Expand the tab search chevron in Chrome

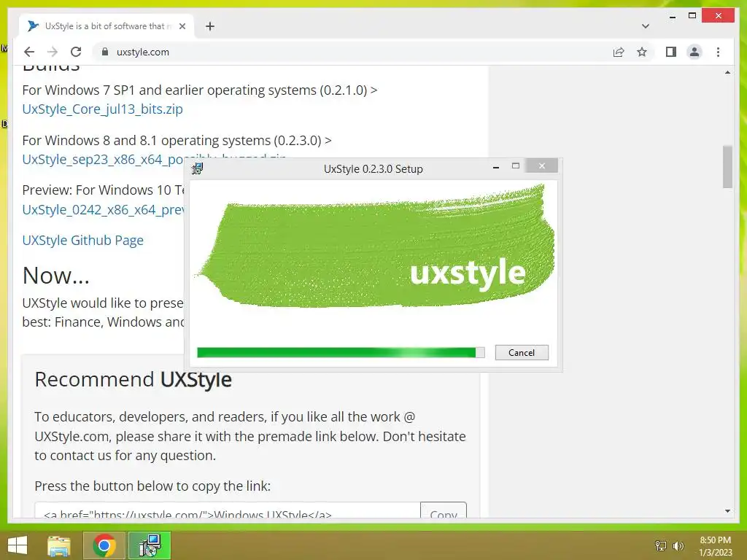coord(645,26)
